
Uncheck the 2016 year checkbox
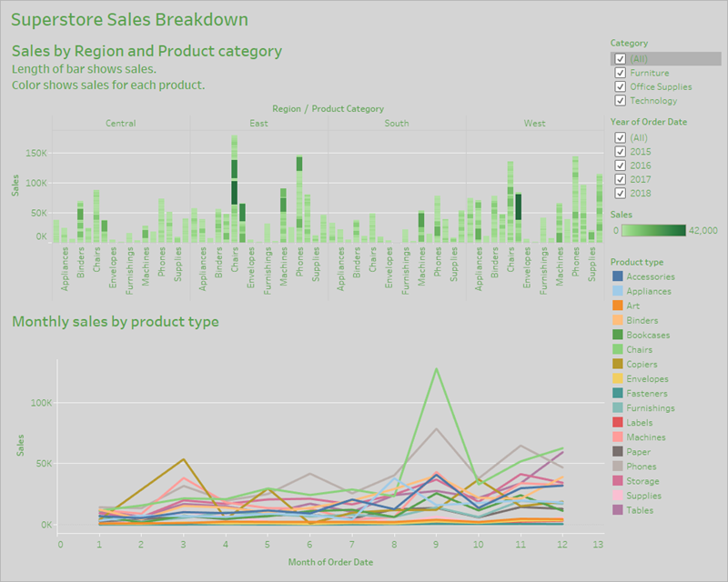pos(620,166)
